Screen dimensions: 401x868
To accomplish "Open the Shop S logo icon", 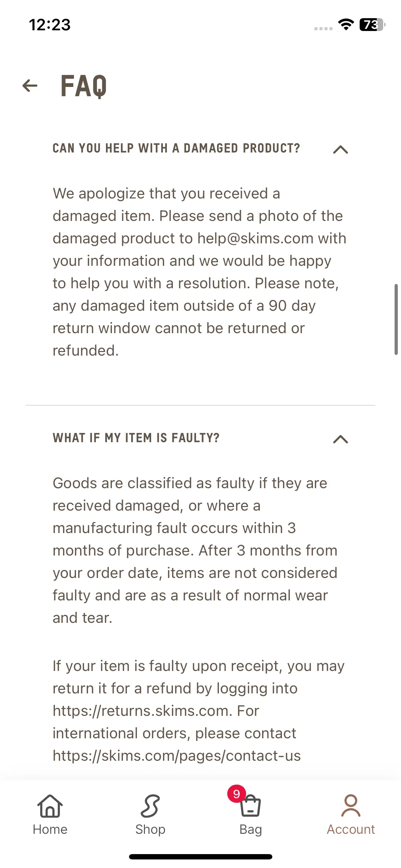I will click(x=150, y=806).
